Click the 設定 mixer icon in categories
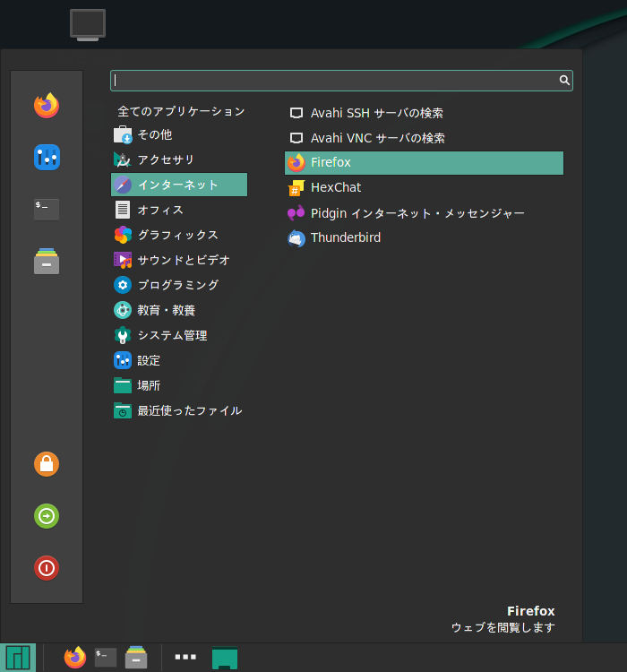Viewport: 627px width, 672px height. [123, 360]
